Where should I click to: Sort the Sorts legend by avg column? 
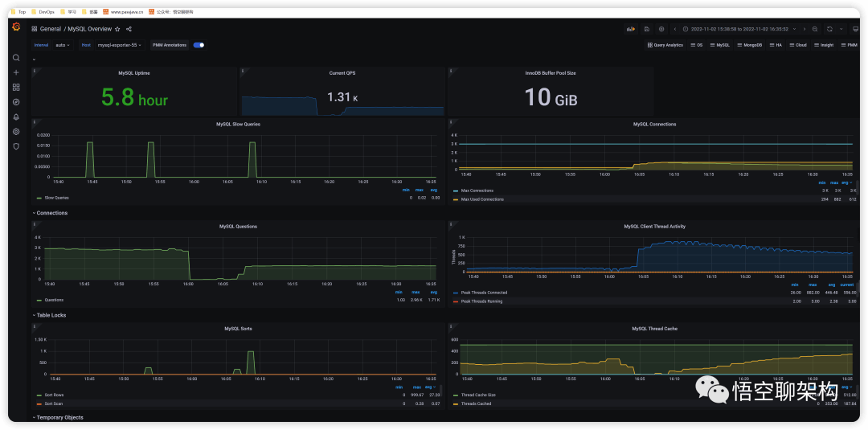pyautogui.click(x=429, y=387)
